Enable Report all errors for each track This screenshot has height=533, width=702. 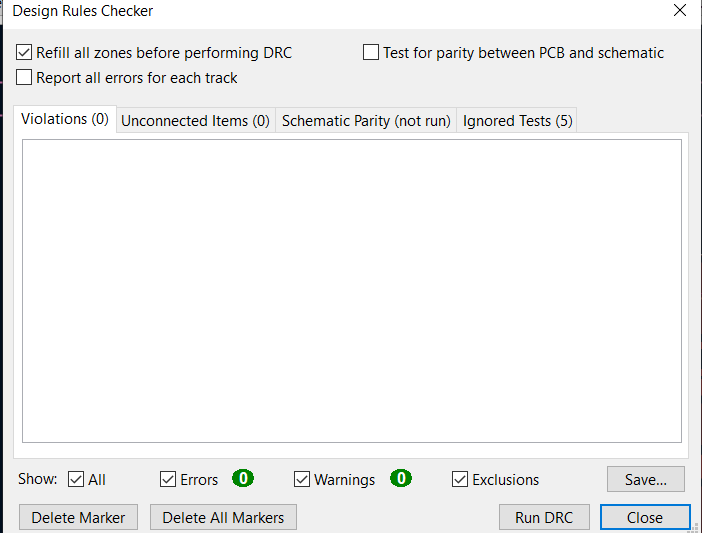(x=24, y=77)
